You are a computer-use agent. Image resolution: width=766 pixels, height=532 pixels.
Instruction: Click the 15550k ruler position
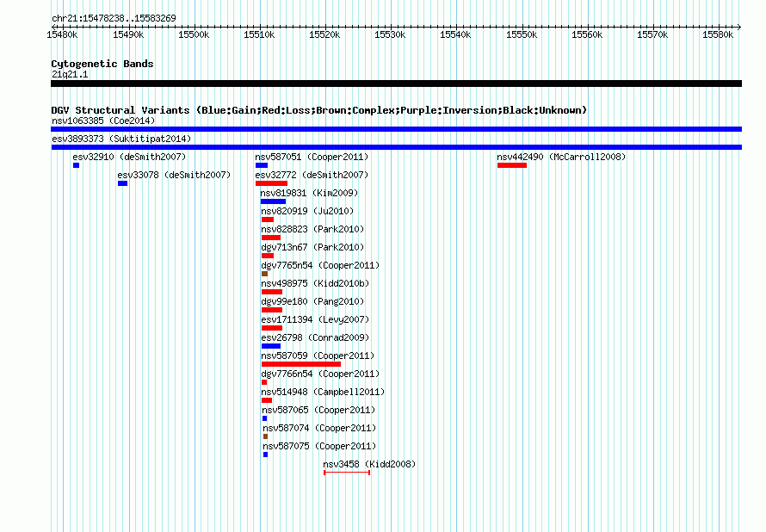coord(522,34)
